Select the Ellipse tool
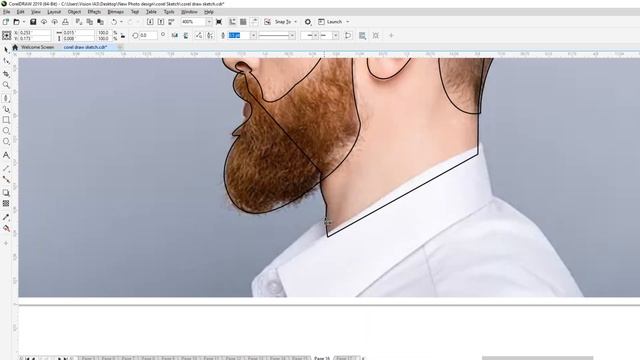640x360 pixels. [x=6, y=131]
